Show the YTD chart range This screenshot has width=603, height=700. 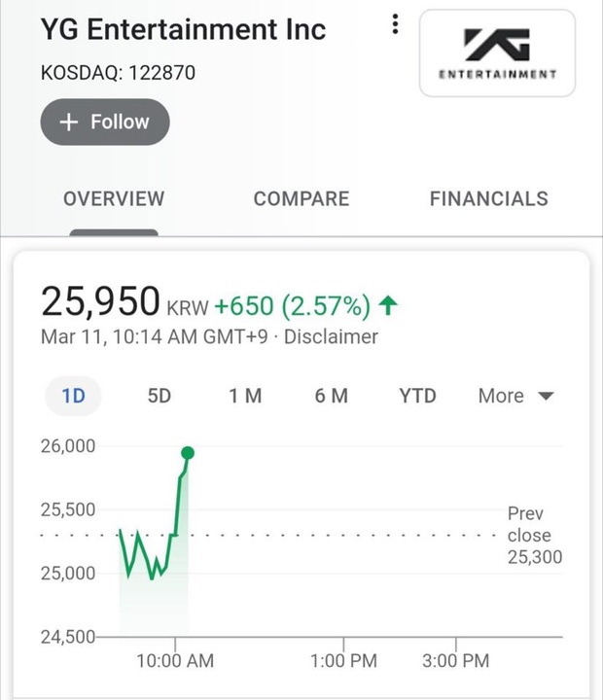[417, 396]
